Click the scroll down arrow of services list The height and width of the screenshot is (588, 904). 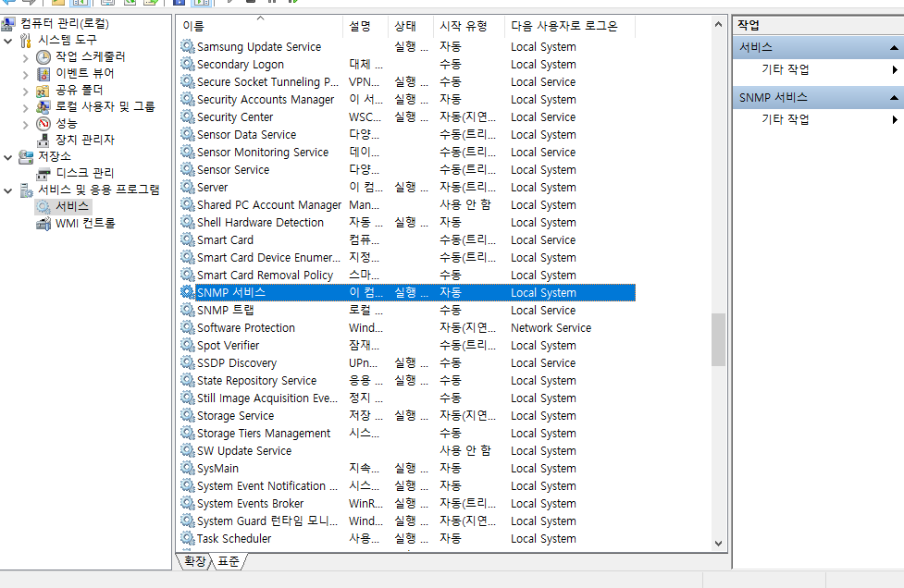(718, 543)
